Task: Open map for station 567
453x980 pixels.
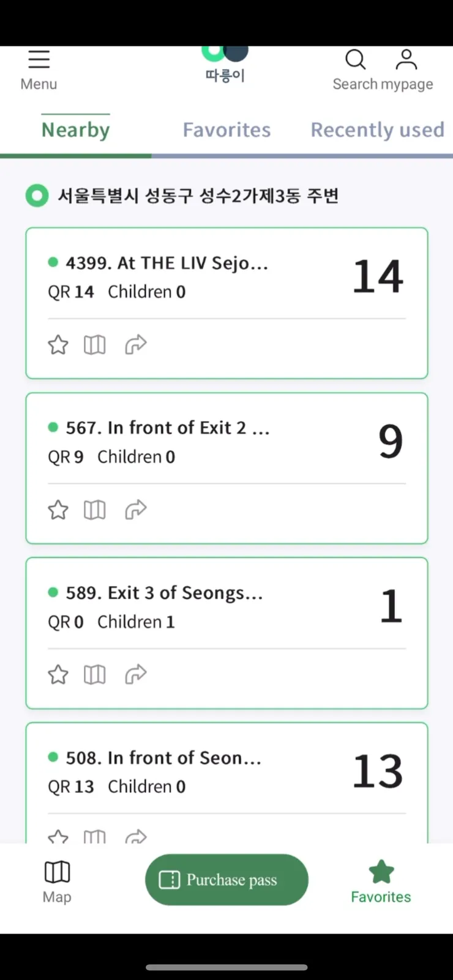Action: coord(95,510)
